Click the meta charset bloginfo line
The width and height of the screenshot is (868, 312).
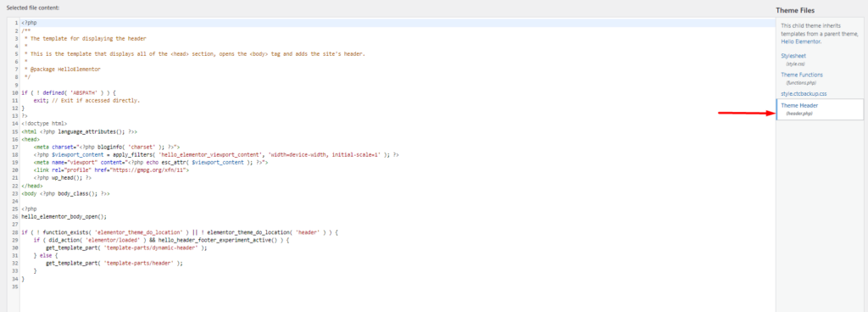(107, 148)
